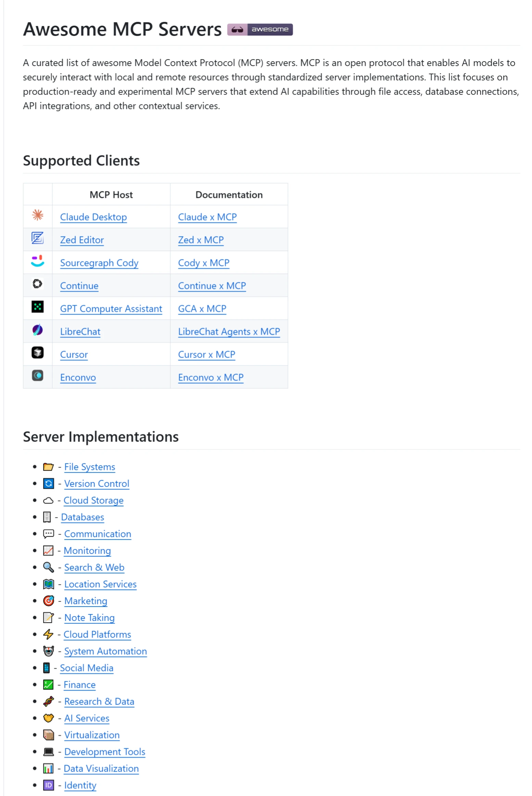Click the Identity ID badge icon

point(48,786)
